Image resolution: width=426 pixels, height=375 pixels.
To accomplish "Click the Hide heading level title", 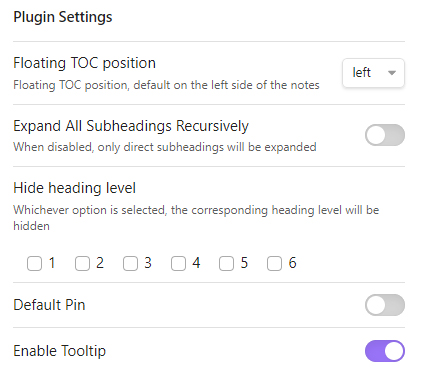I will coord(75,188).
